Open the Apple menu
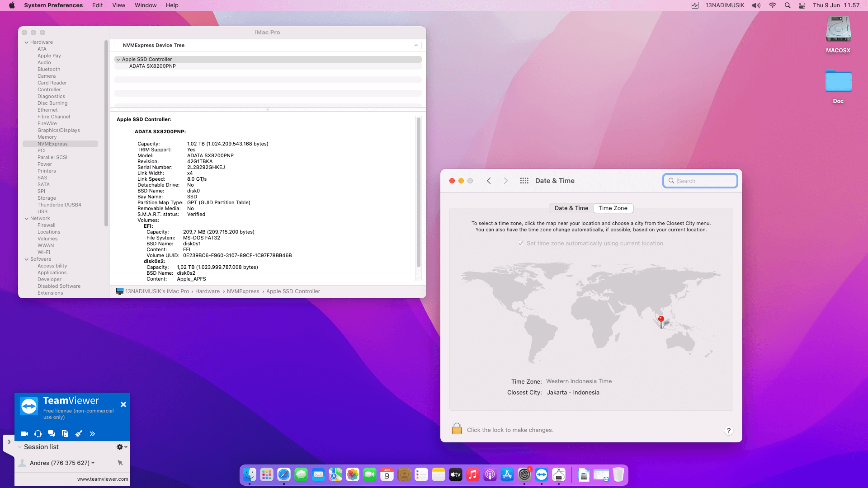Screen dimensions: 868x488 12,5
